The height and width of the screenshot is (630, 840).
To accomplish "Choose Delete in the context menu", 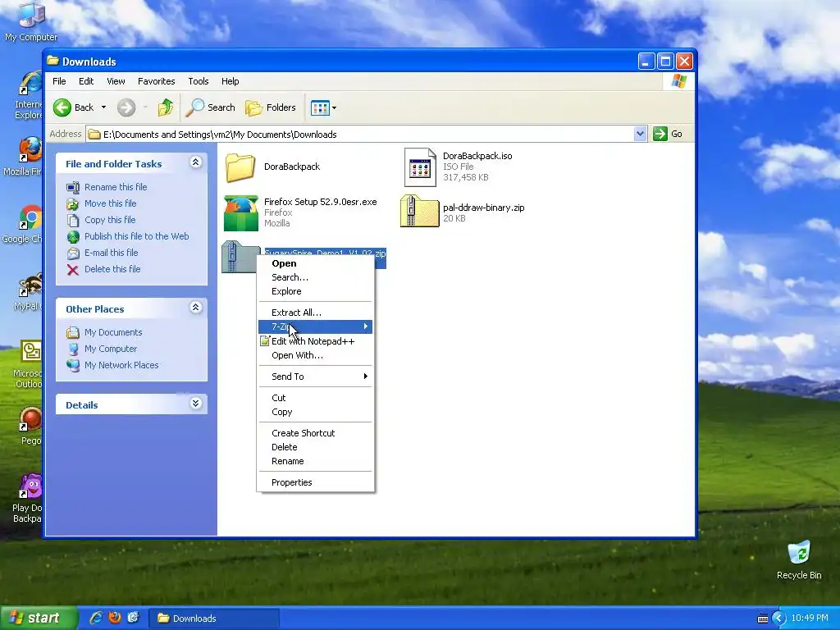I will click(x=315, y=447).
